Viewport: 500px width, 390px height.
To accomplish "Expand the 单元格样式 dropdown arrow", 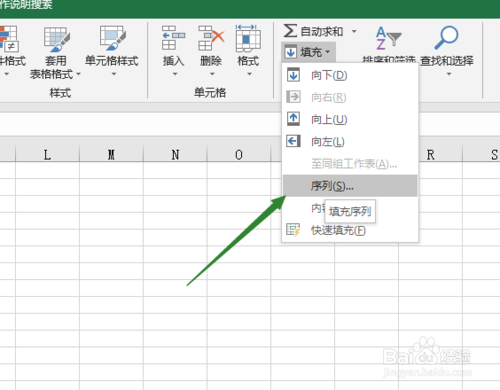I will click(x=114, y=74).
